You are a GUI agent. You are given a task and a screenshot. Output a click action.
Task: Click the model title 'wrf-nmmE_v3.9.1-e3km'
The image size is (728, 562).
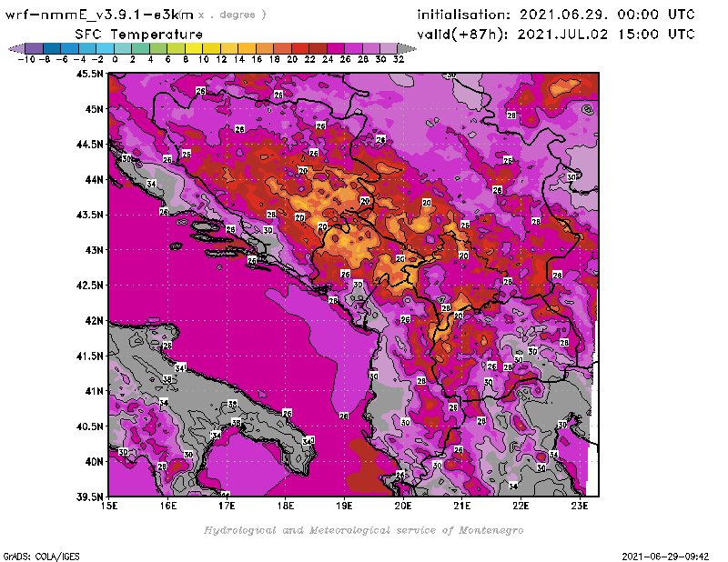click(99, 15)
